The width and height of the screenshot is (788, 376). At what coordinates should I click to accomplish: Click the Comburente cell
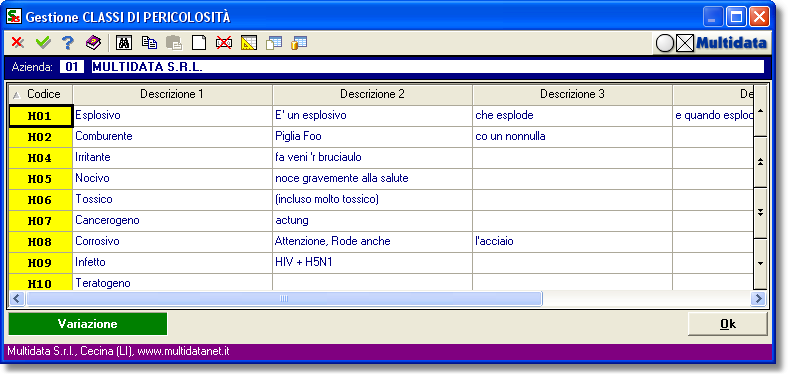(x=172, y=137)
